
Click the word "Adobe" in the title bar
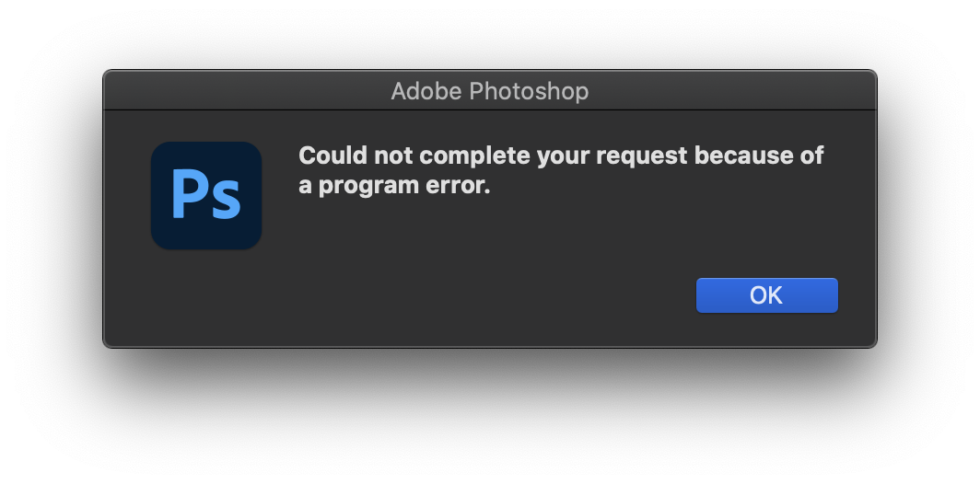pyautogui.click(x=425, y=91)
